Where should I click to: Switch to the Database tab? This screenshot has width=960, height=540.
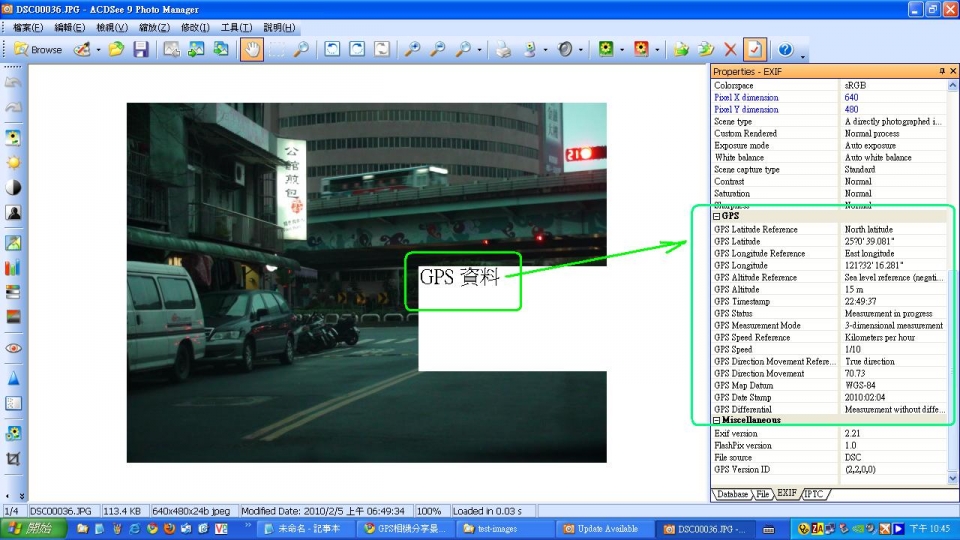click(732, 494)
